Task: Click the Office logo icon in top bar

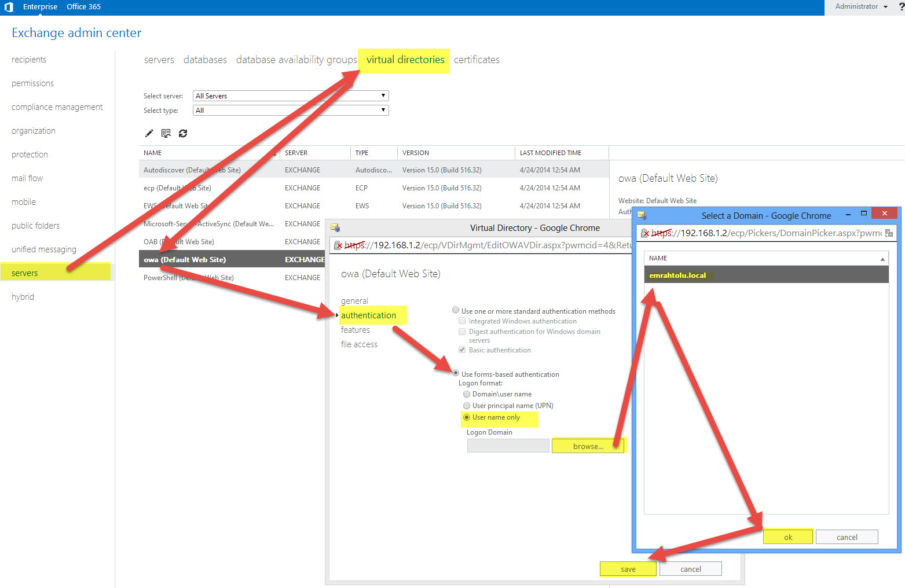Action: coord(9,7)
